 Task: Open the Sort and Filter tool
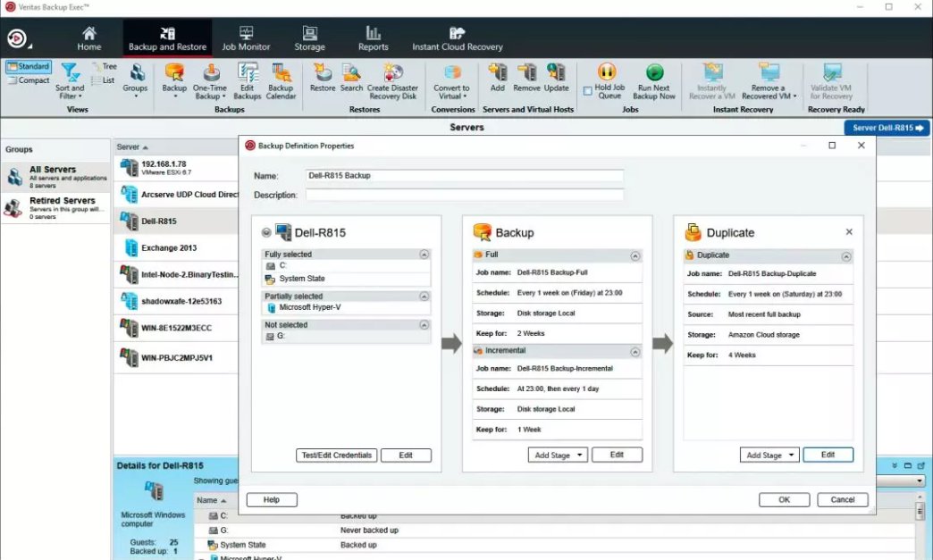pyautogui.click(x=70, y=74)
